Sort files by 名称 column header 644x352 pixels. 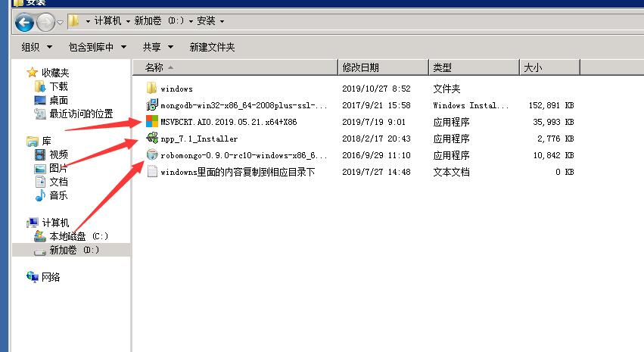coord(155,67)
